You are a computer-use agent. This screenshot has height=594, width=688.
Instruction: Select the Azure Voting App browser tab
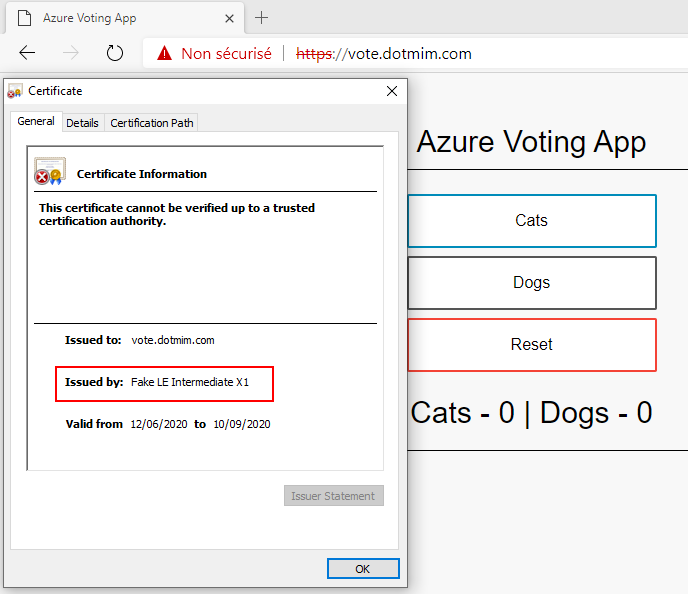(x=125, y=18)
